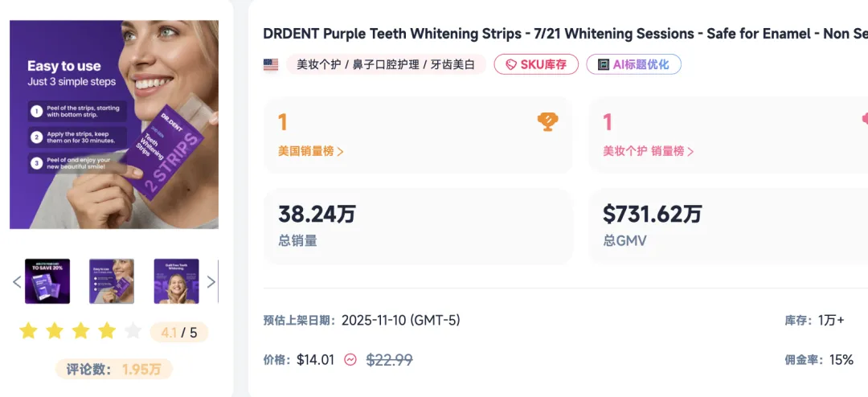The image size is (868, 397).
Task: Click the AI标题优化 button
Action: [633, 64]
